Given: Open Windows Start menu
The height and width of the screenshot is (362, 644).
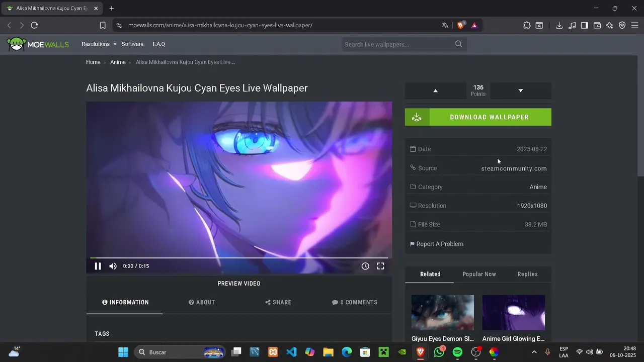Looking at the screenshot, I should coord(123,352).
